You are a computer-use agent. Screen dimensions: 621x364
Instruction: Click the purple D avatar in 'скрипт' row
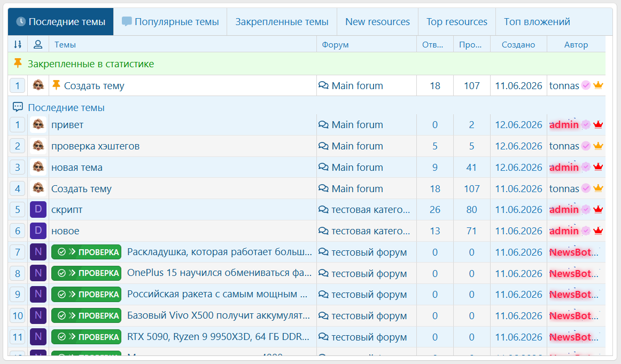coord(38,209)
